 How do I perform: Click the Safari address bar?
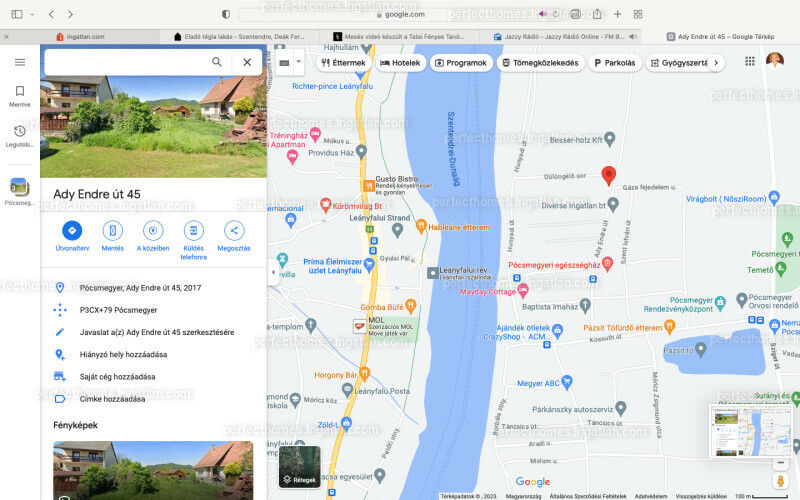point(400,14)
